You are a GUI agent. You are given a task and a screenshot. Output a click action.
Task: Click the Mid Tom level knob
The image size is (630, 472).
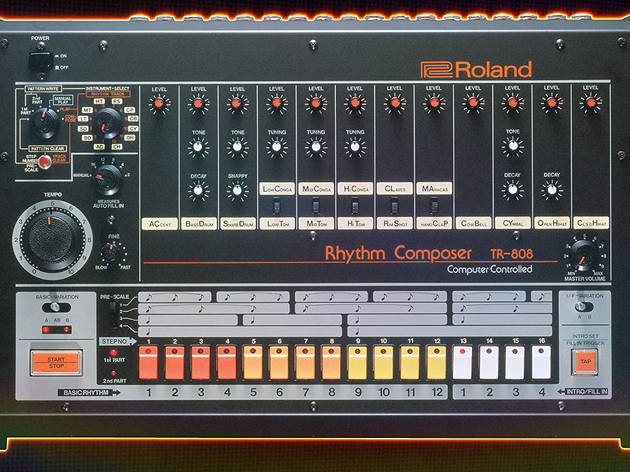pyautogui.click(x=316, y=103)
